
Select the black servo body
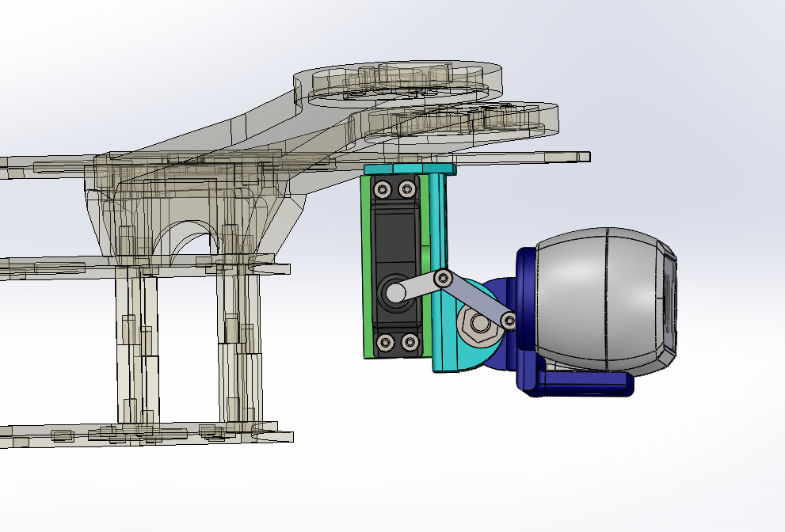coord(396,237)
